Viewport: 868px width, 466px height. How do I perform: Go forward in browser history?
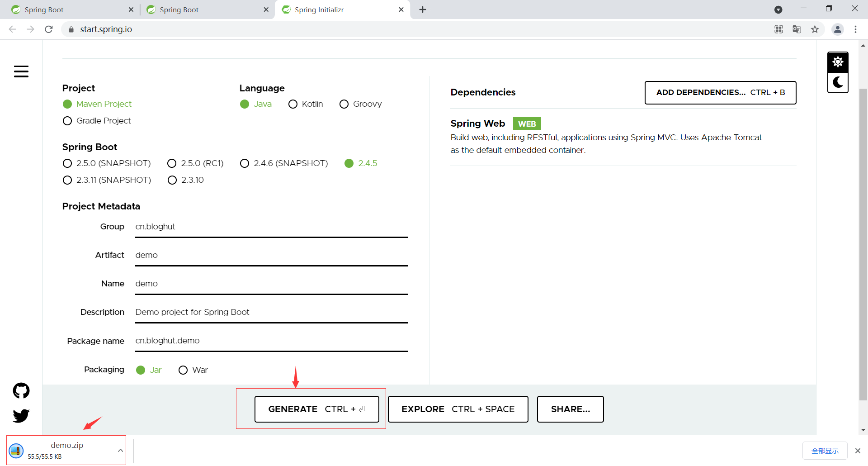[30, 29]
